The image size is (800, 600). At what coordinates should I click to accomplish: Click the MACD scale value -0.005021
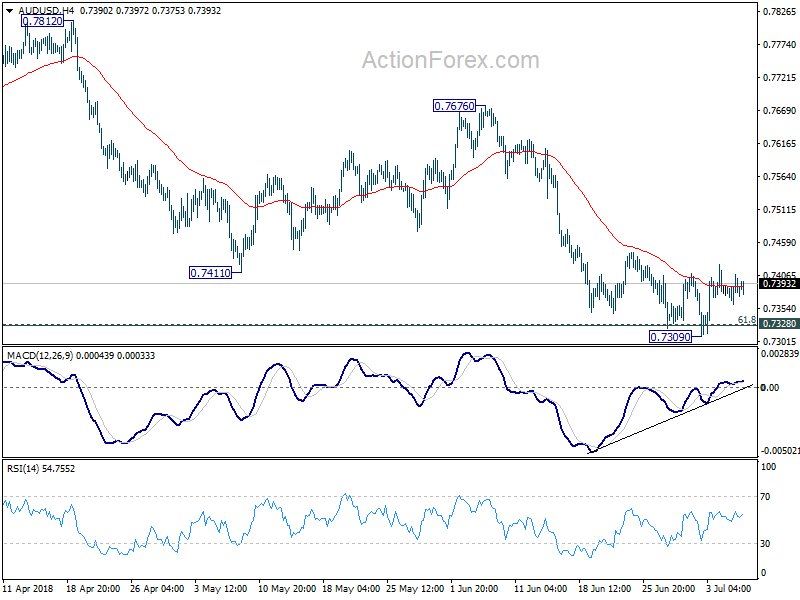coord(780,451)
